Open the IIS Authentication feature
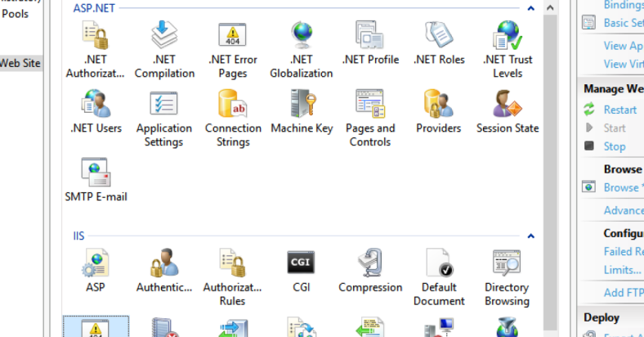Viewport: 644px width, 337px height. pos(164,271)
